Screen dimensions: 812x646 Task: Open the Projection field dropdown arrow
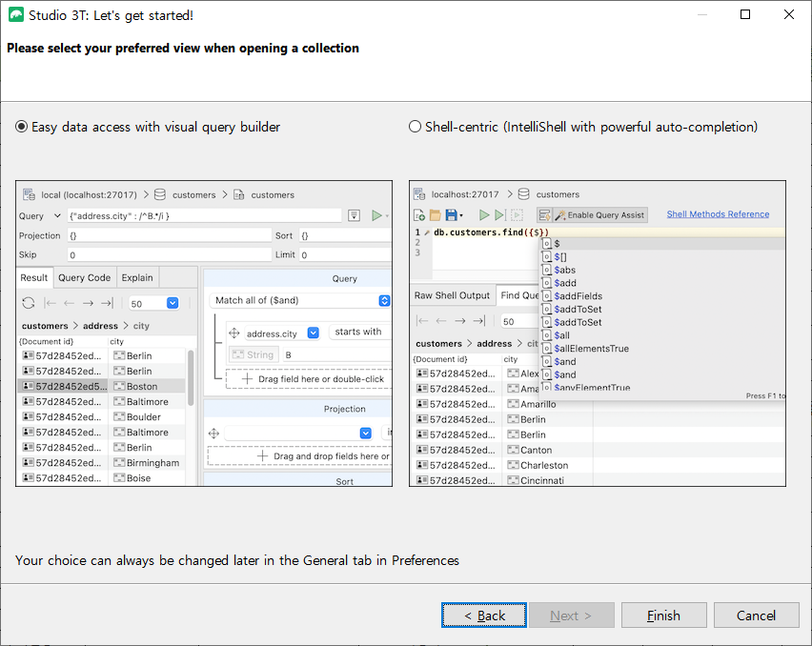click(366, 434)
